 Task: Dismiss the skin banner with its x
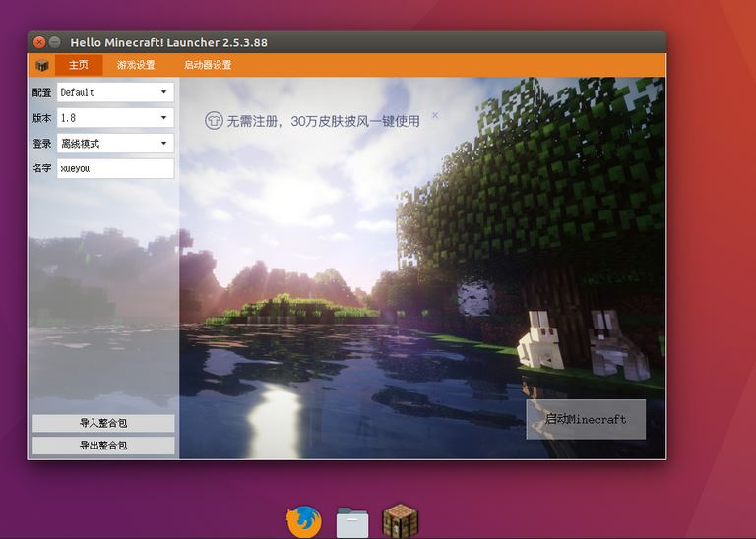pos(435,115)
